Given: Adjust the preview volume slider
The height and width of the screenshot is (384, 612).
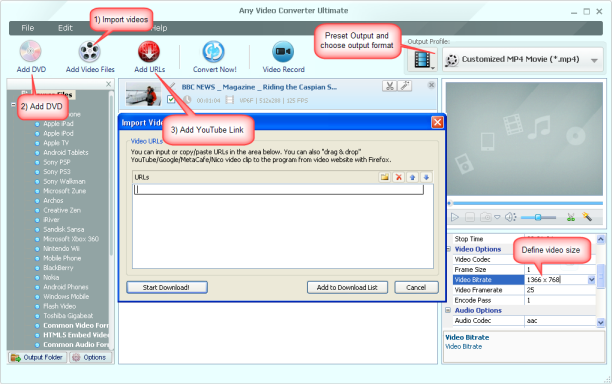Looking at the screenshot, I should click(x=538, y=217).
